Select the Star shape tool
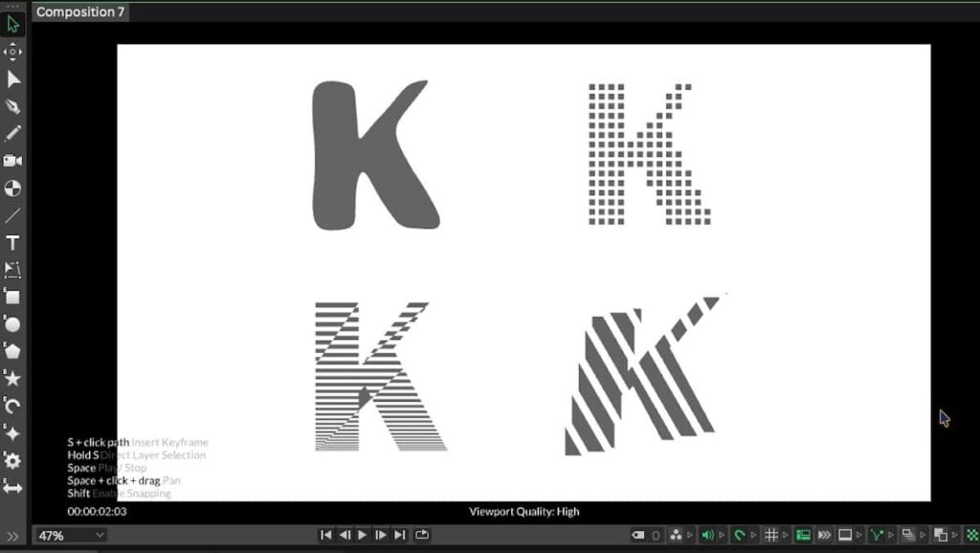The image size is (980, 553). [x=12, y=379]
